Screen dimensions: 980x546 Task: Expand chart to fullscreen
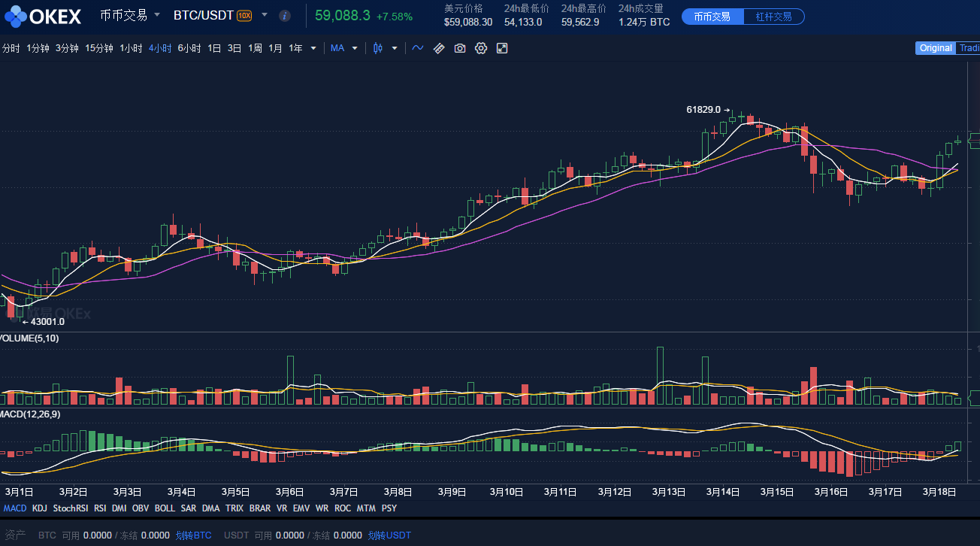pyautogui.click(x=502, y=48)
